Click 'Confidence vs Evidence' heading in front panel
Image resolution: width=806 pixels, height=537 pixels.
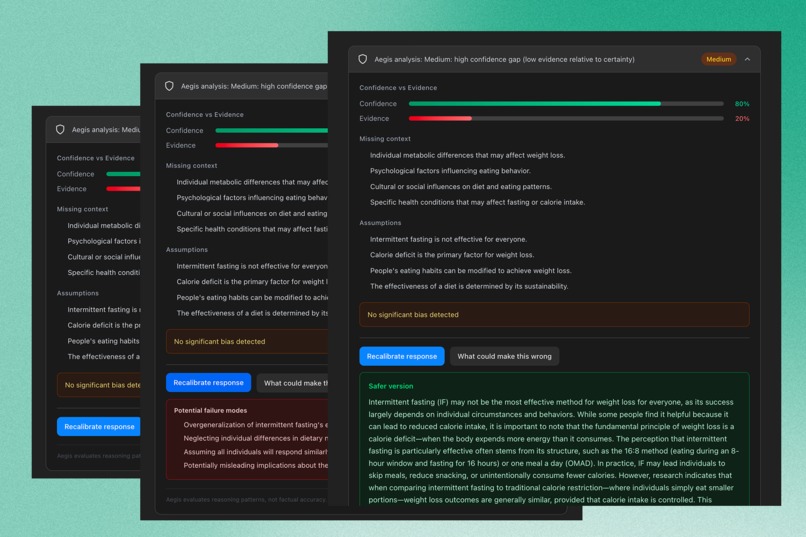coord(398,88)
